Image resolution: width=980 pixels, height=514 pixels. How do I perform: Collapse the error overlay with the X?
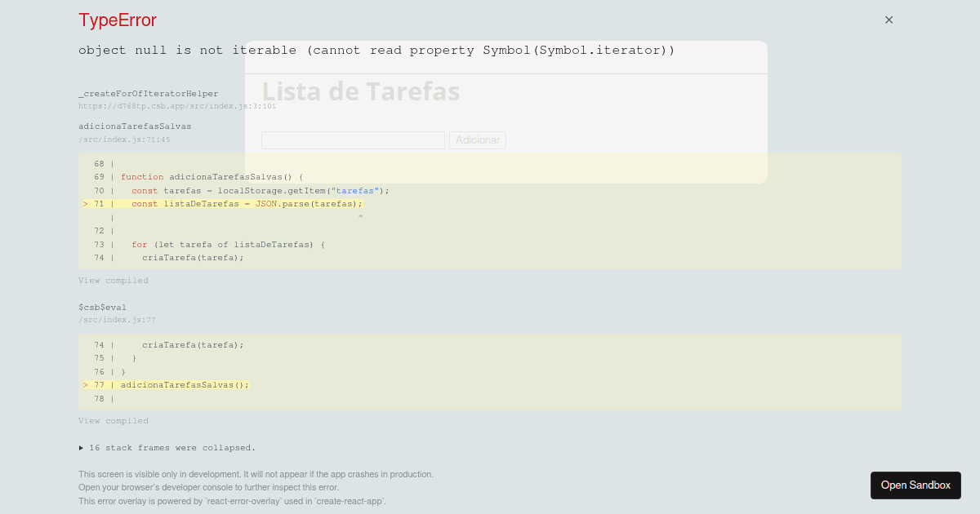pyautogui.click(x=889, y=20)
